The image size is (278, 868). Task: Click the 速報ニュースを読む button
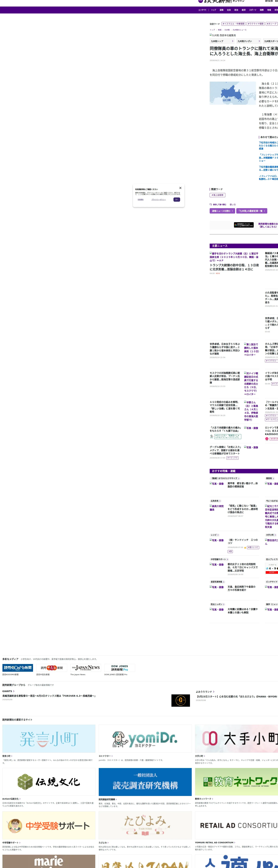click(x=222, y=211)
